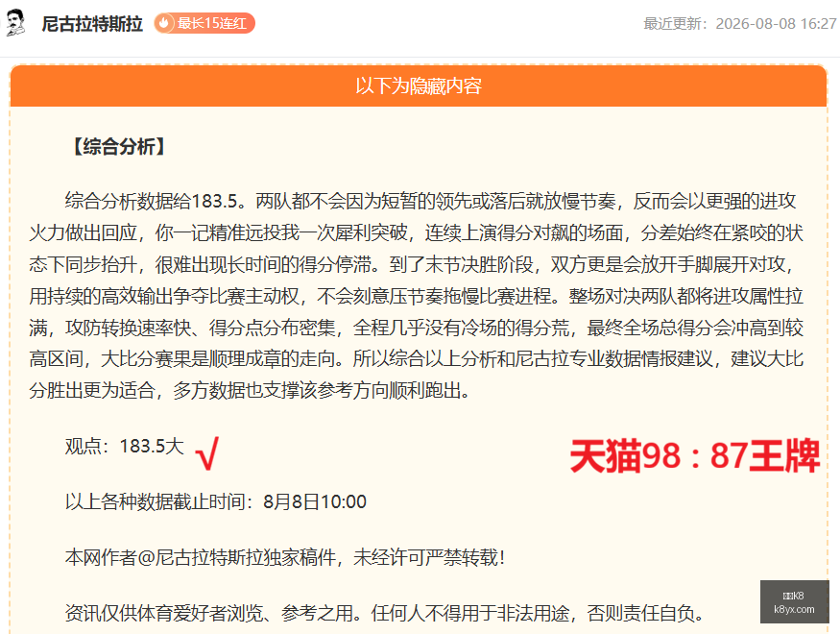Viewport: 840px width, 634px height.
Task: Select the orange 以下为隐藏内容 header bar
Action: pyautogui.click(x=419, y=85)
